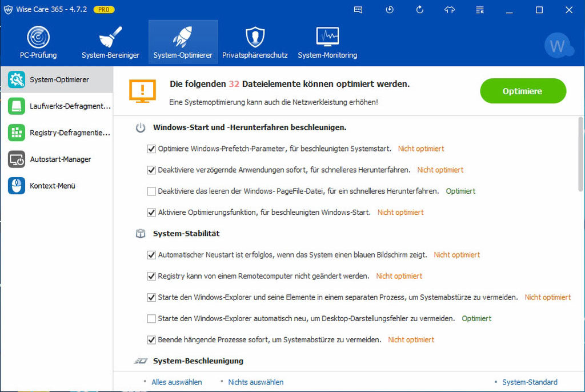Click the restore refresh arrow icon in title bar
Image resolution: width=585 pixels, height=392 pixels.
coord(420,10)
